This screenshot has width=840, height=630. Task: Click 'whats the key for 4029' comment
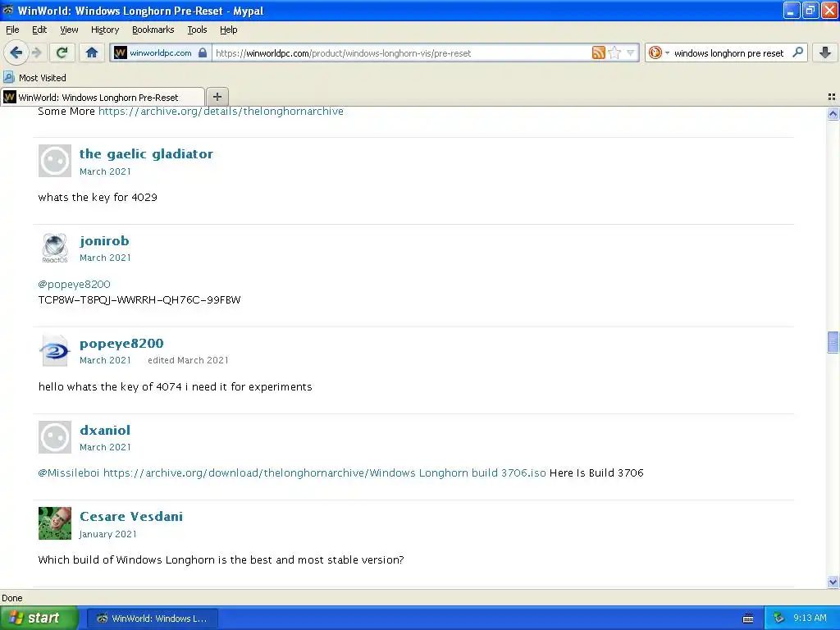(98, 197)
